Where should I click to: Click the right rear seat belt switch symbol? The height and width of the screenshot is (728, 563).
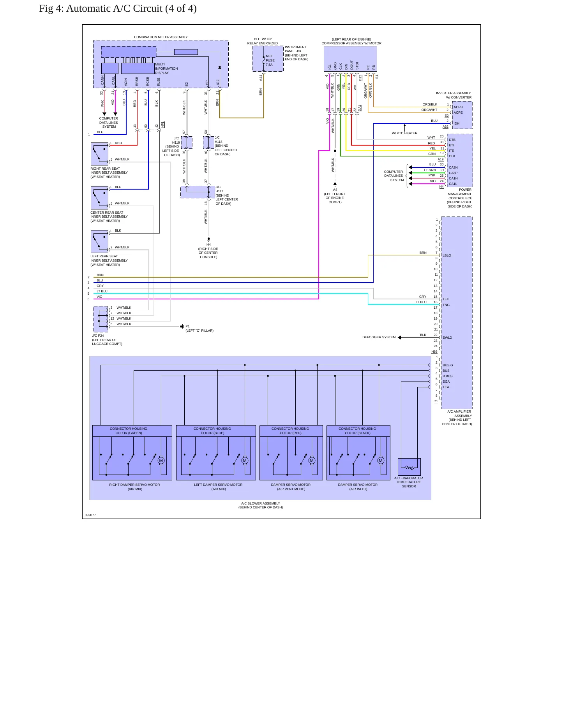pos(100,154)
